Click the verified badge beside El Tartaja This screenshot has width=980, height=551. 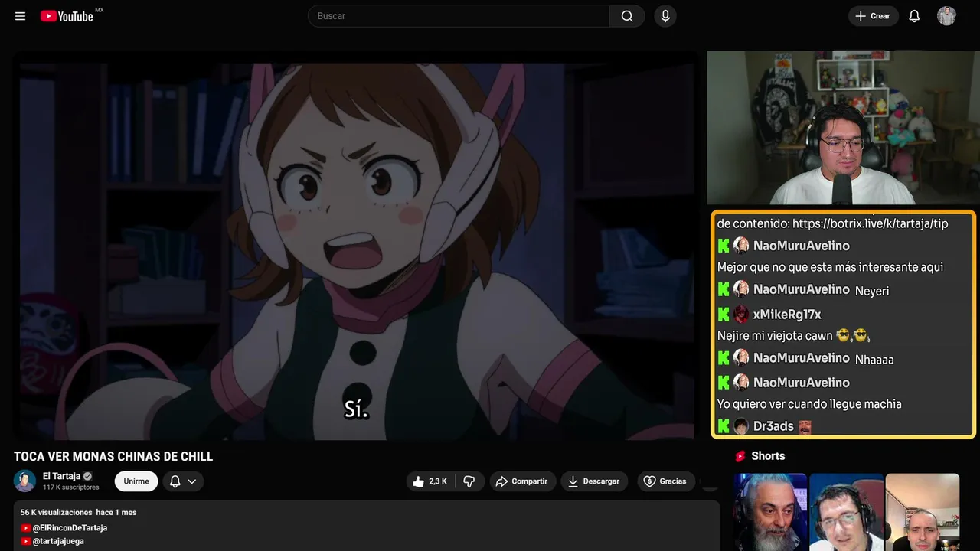coord(87,476)
